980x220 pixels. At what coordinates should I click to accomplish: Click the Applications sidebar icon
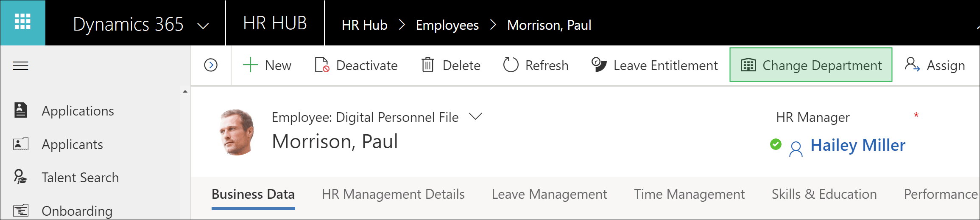pos(20,110)
